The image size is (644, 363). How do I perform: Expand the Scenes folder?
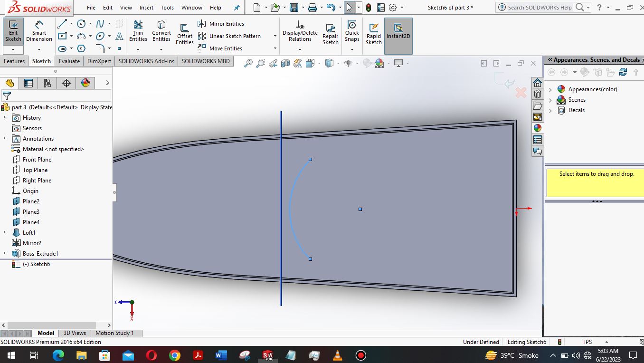click(550, 100)
